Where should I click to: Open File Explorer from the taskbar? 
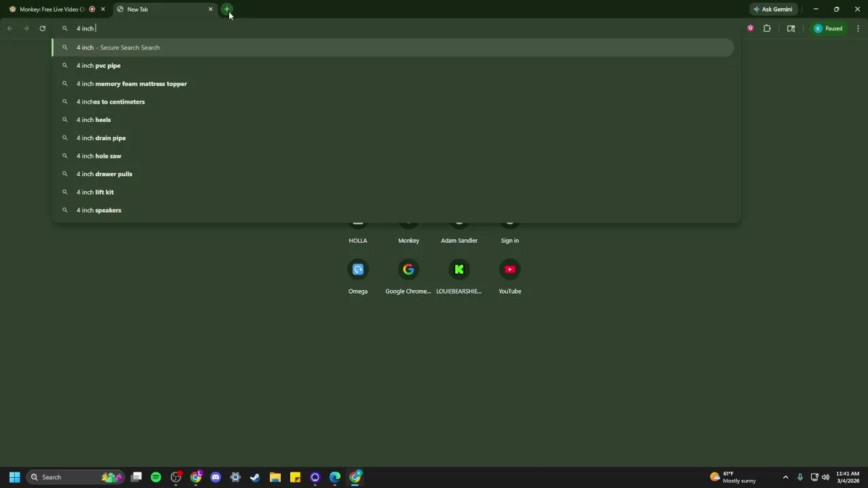tap(275, 477)
